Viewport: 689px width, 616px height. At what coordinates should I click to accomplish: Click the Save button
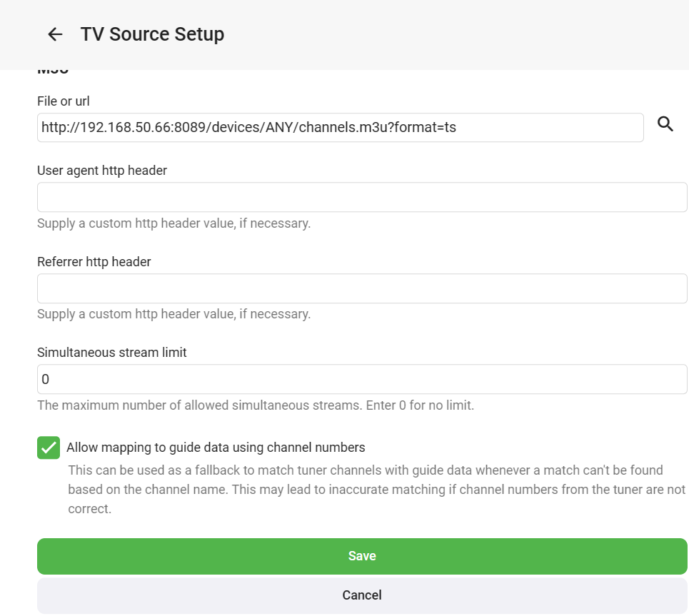(362, 556)
